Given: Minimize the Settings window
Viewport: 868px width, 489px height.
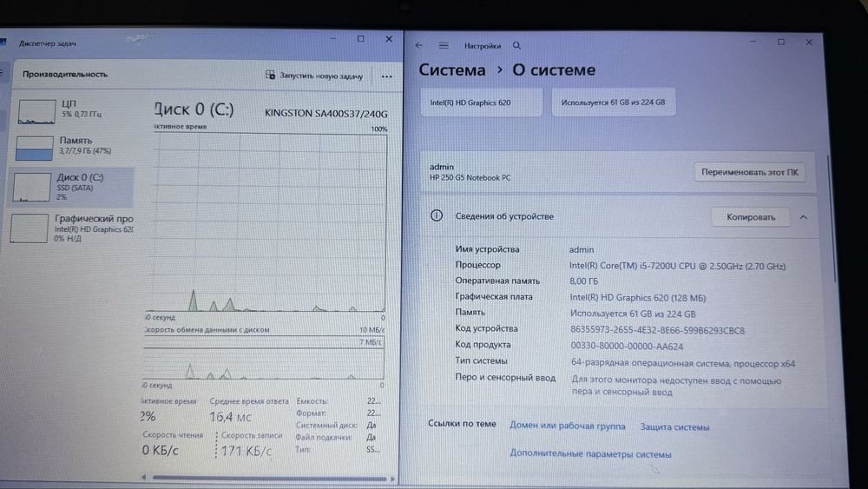Looking at the screenshot, I should [x=753, y=42].
